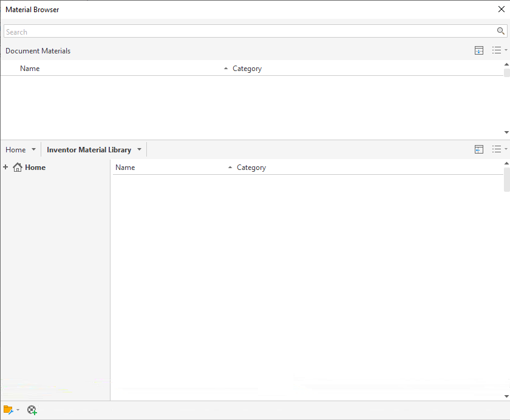Click the list view icon above the library panel

497,149
